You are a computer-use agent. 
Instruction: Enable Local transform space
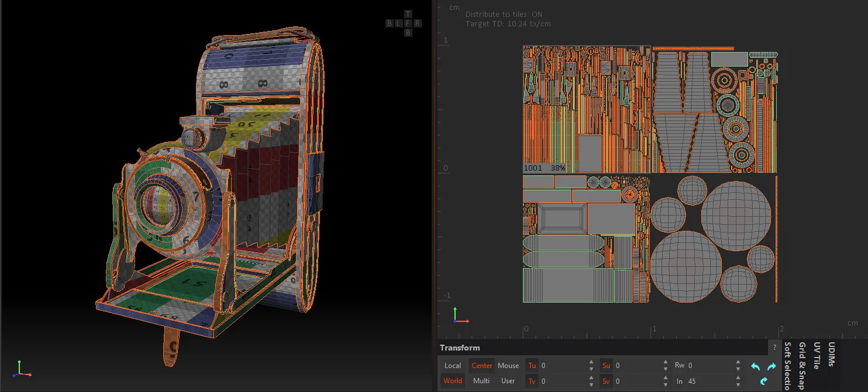tap(453, 366)
